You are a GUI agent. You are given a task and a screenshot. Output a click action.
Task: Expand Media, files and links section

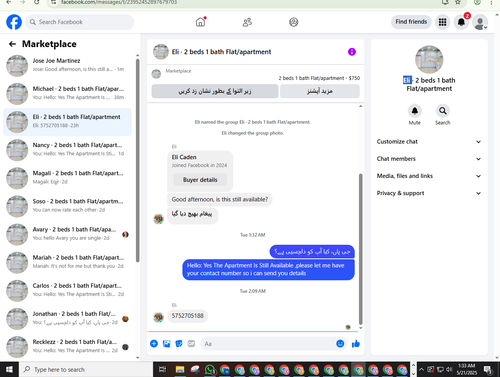pos(429,176)
